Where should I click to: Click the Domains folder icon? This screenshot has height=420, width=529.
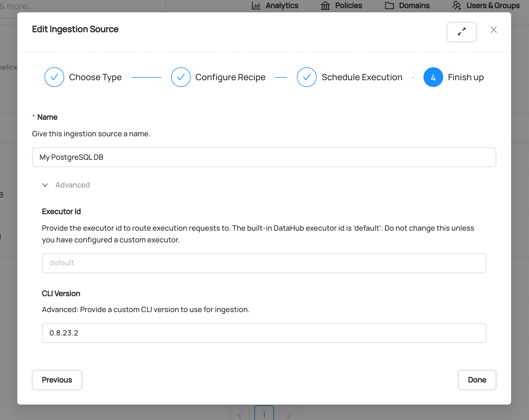point(390,6)
